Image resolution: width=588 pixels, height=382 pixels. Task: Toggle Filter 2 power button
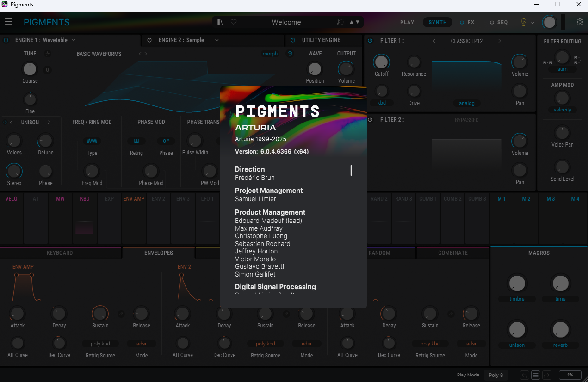point(370,120)
